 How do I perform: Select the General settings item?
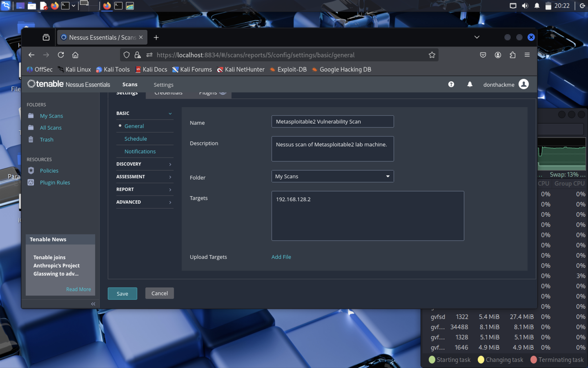click(x=134, y=126)
